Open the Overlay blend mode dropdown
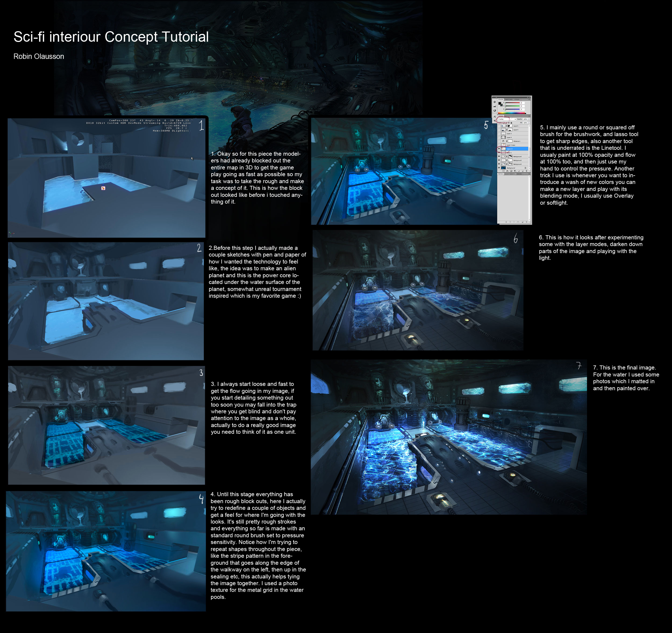 [x=507, y=119]
